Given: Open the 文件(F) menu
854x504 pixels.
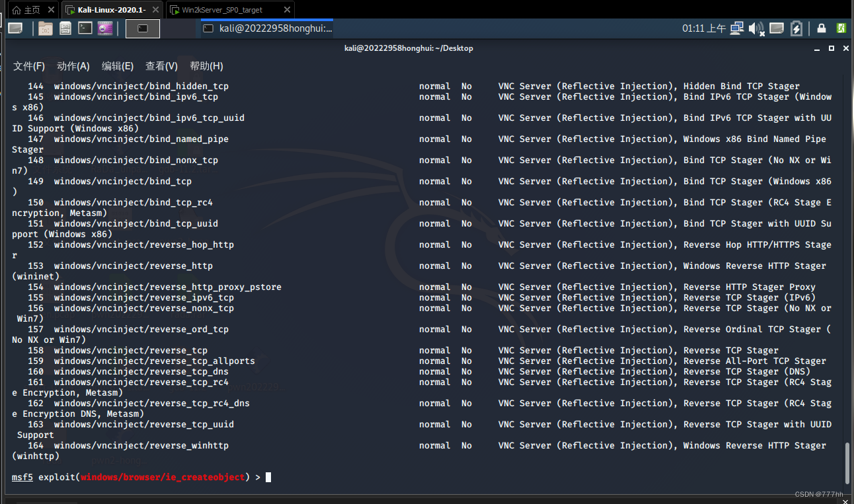Looking at the screenshot, I should (29, 66).
